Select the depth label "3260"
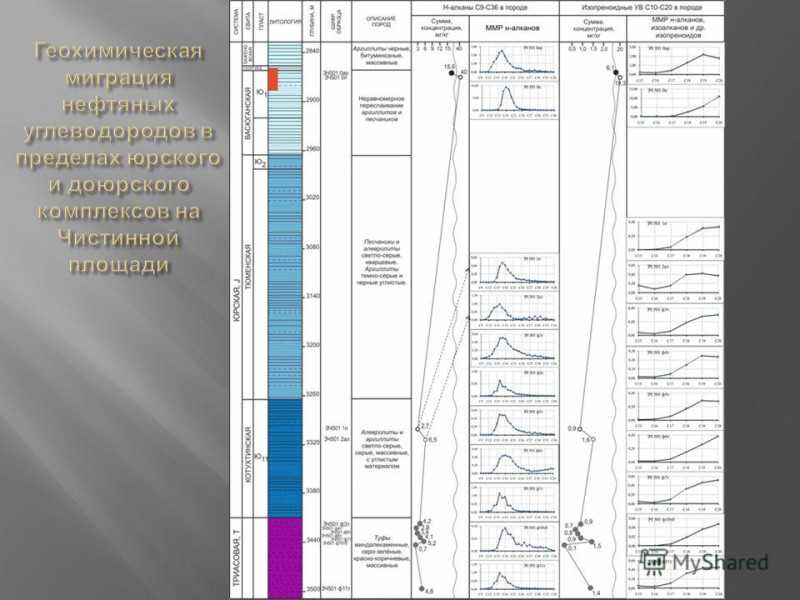800x600 pixels. (312, 394)
